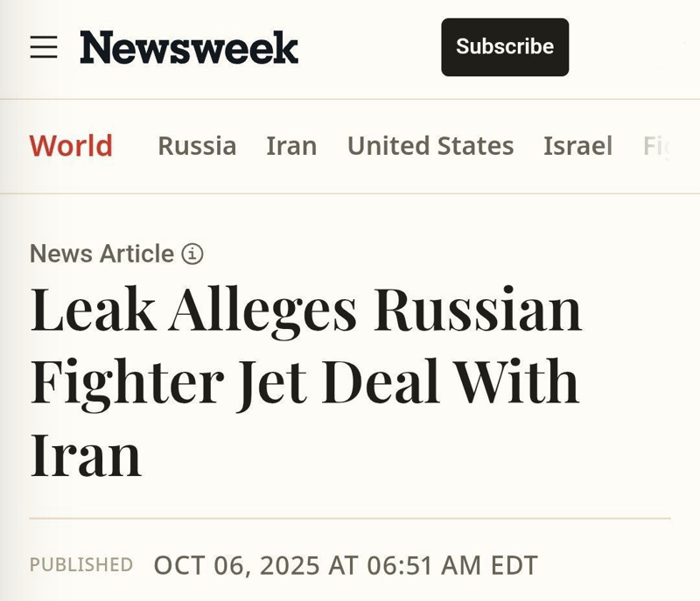Image resolution: width=700 pixels, height=601 pixels.
Task: Select the Russia topic tab
Action: (197, 145)
